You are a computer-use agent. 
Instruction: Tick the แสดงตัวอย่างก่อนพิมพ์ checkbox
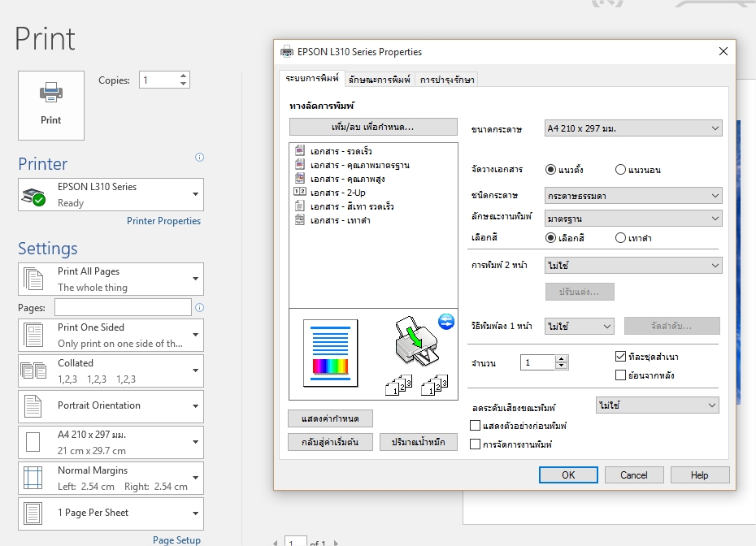(x=475, y=426)
